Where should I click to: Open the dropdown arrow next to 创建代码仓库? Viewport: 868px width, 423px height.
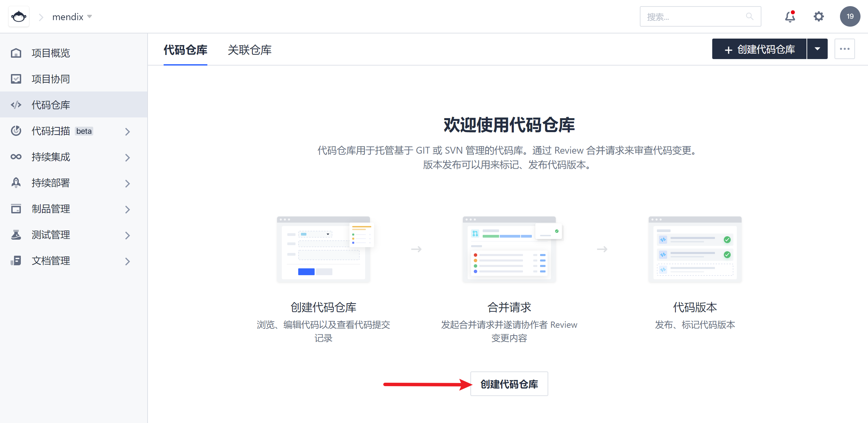[x=817, y=49]
